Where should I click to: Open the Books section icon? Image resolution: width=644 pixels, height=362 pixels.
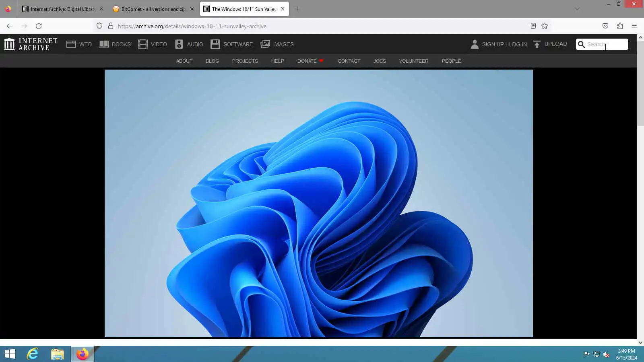click(104, 44)
